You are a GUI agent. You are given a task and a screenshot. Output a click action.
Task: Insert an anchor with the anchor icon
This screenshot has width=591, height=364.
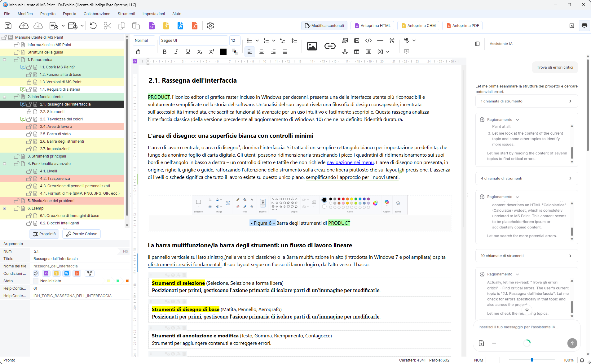pos(345,52)
